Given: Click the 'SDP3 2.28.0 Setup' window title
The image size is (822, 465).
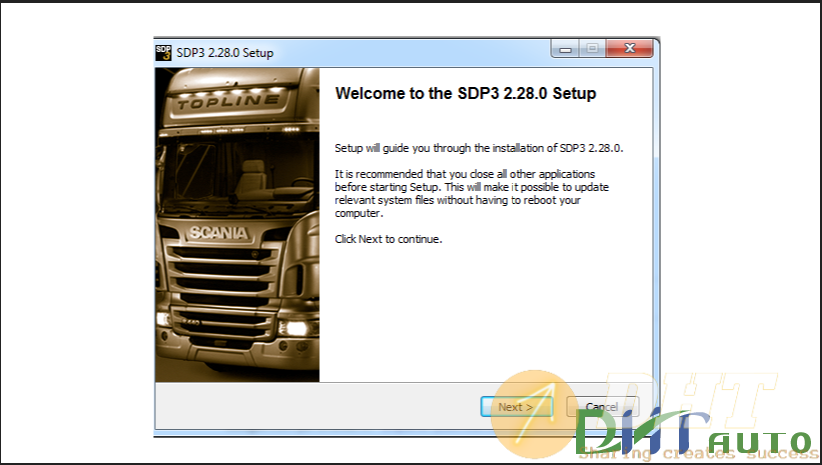Looking at the screenshot, I should click(225, 53).
